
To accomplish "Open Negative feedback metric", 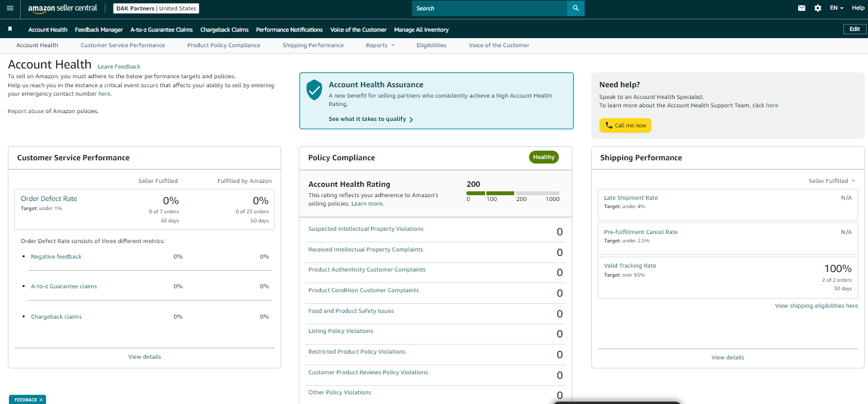I will pyautogui.click(x=56, y=257).
